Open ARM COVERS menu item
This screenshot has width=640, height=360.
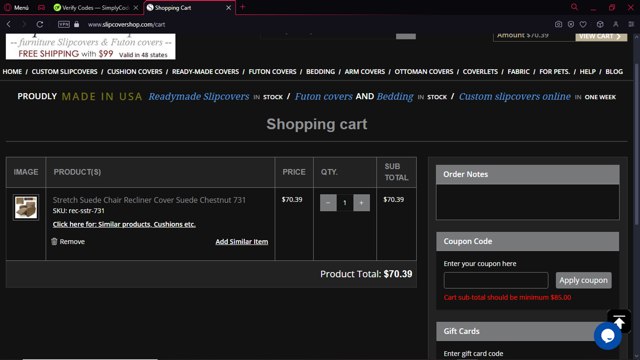[x=364, y=71]
